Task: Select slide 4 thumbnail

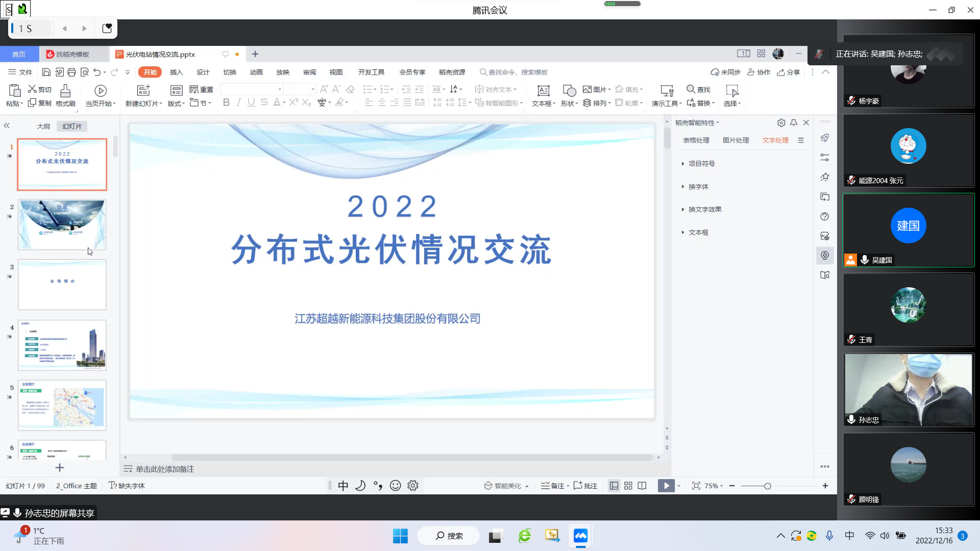Action: point(62,345)
